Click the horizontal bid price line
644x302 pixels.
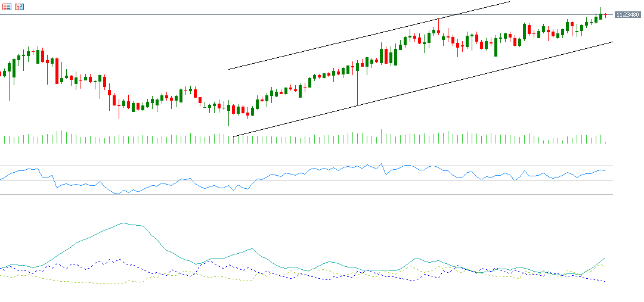pos(239,14)
